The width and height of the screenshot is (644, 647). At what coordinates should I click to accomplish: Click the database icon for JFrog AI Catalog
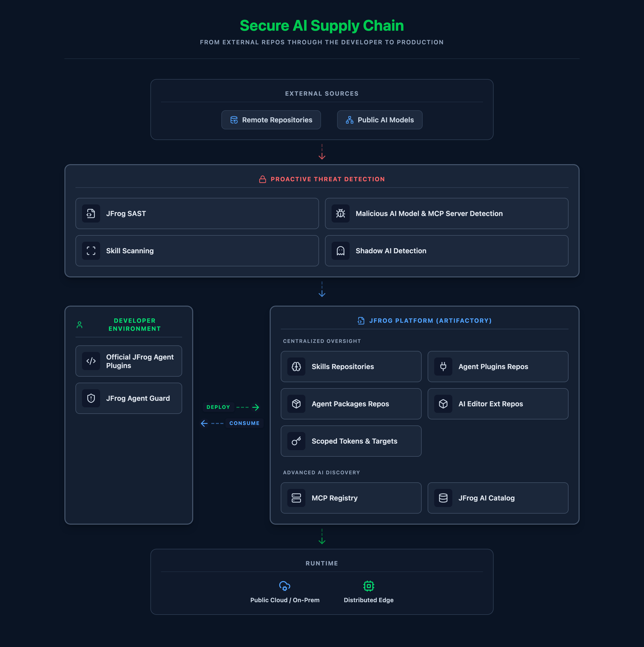click(x=443, y=498)
